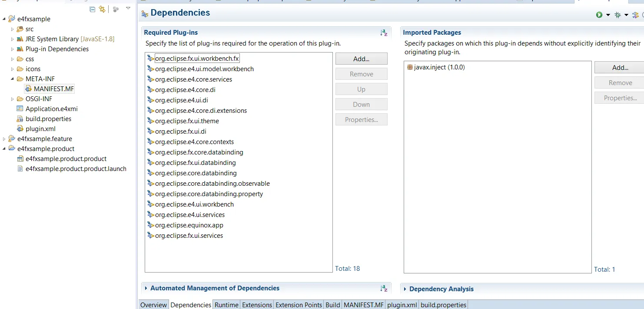Expand the icons folder

(x=13, y=69)
